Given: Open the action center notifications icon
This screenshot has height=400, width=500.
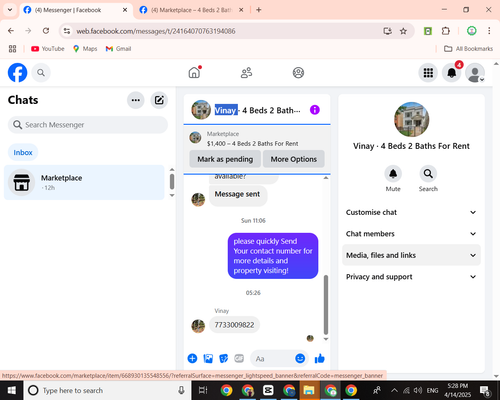Looking at the screenshot, I should pos(485,390).
